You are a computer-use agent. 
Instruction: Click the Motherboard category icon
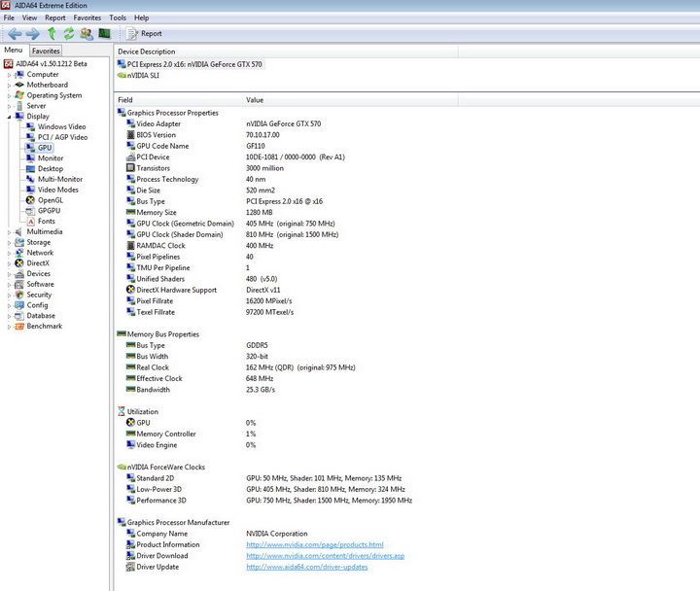point(19,85)
